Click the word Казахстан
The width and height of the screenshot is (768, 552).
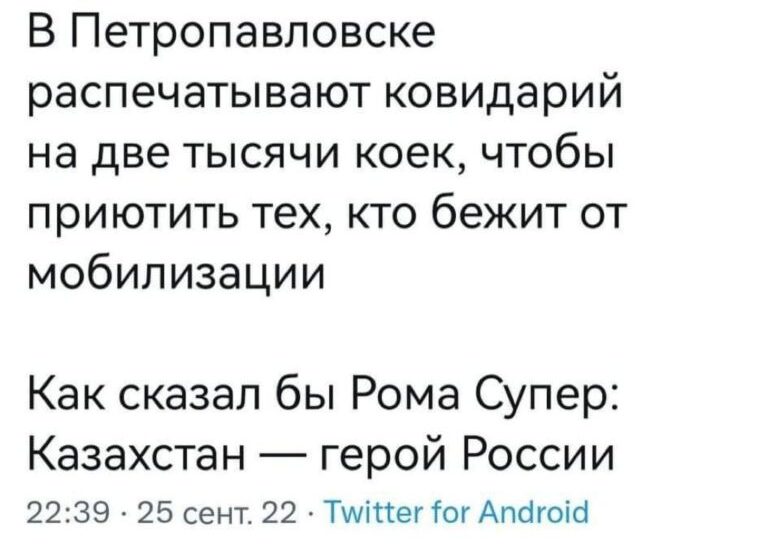(x=138, y=455)
